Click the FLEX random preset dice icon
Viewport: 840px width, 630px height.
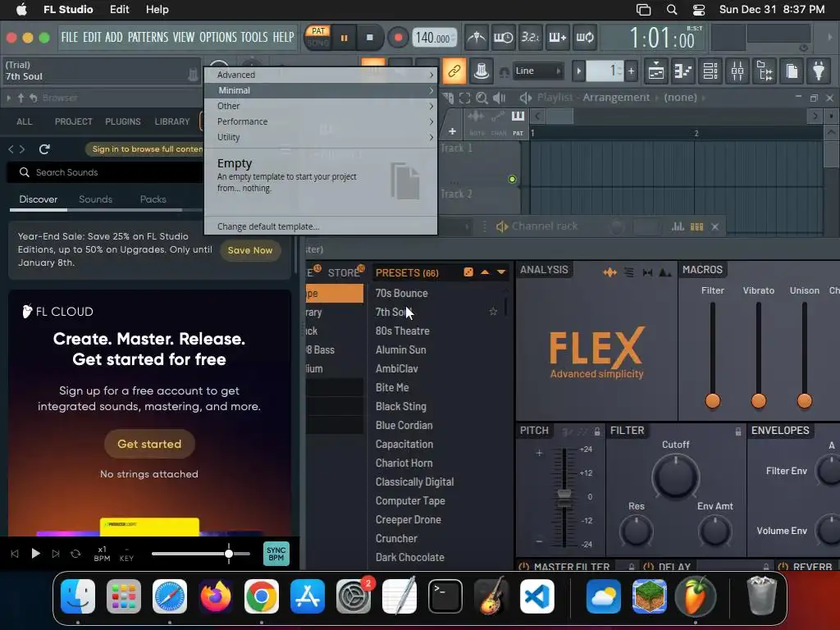[468, 272]
